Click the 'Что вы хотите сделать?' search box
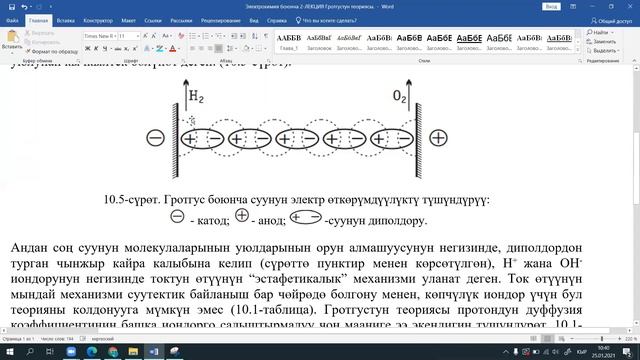Viewport: 640px width, 360px height. pyautogui.click(x=327, y=20)
